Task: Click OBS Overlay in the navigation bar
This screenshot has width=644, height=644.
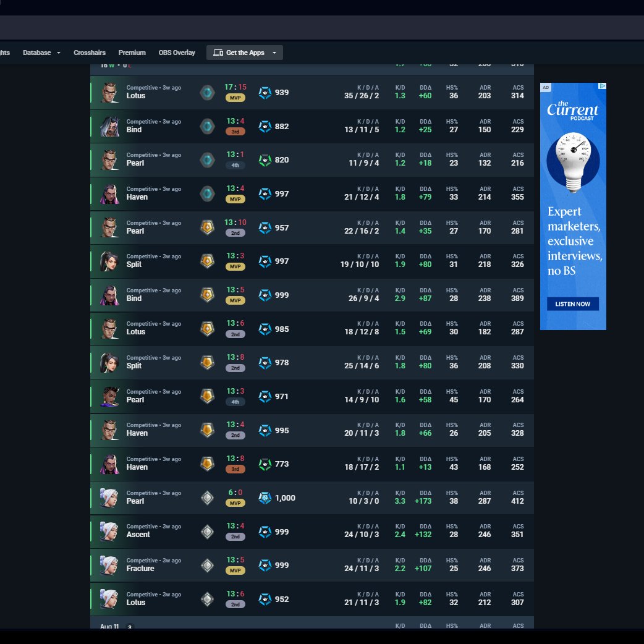Action: [176, 53]
